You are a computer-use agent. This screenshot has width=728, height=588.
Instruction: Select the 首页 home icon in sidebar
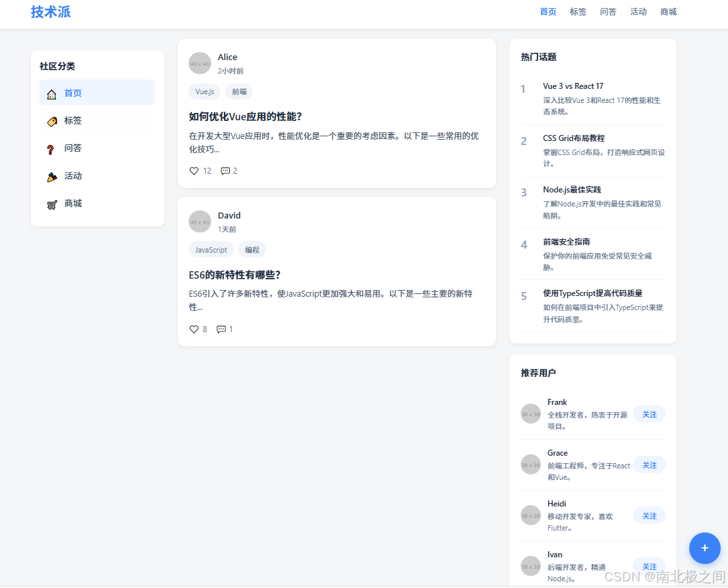(x=51, y=94)
